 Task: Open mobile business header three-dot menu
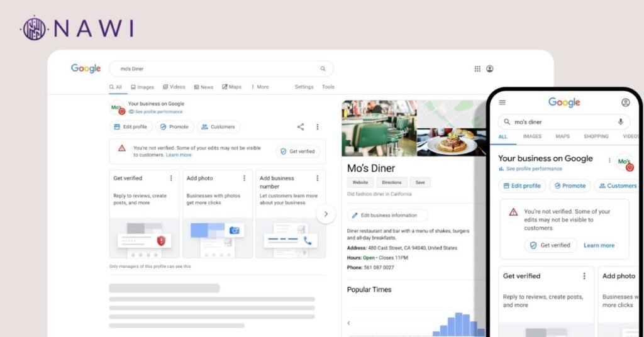pyautogui.click(x=609, y=160)
